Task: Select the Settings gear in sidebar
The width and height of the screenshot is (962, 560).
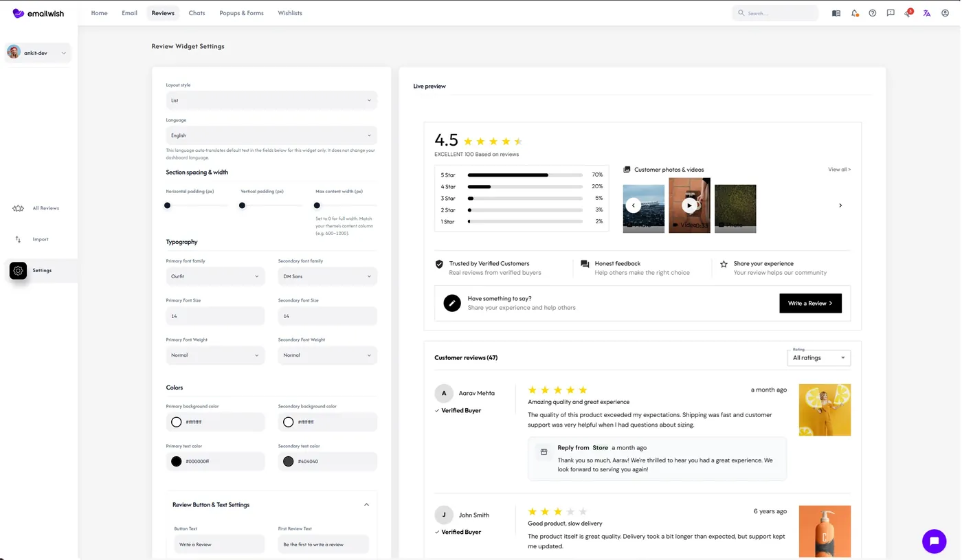Action: click(19, 271)
